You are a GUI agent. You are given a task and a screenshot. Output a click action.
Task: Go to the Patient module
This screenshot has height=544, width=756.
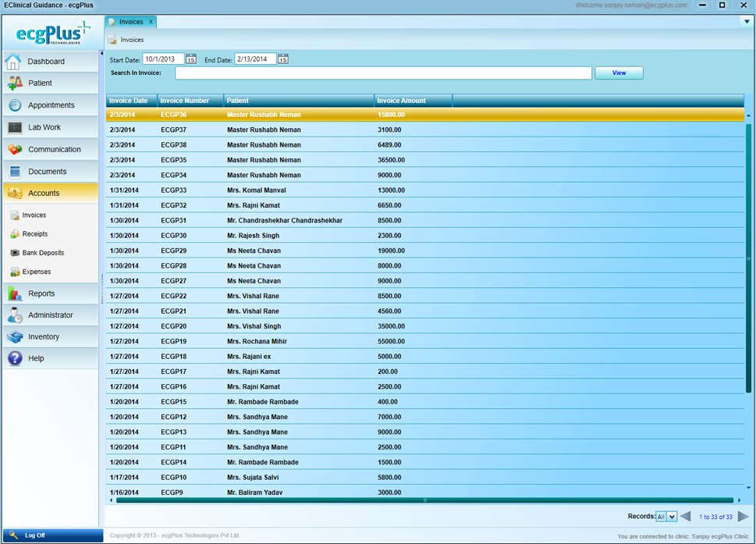(40, 83)
